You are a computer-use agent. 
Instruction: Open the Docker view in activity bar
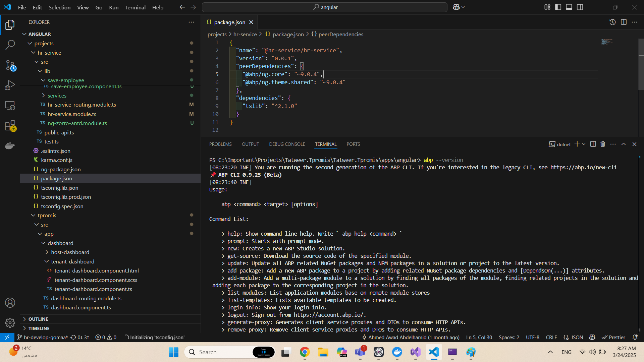pos(10,145)
